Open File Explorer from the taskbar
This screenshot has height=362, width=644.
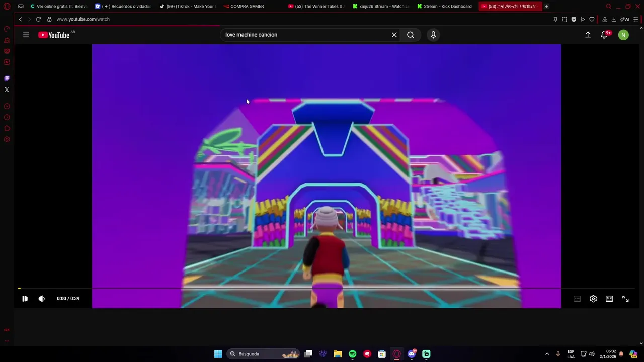338,354
